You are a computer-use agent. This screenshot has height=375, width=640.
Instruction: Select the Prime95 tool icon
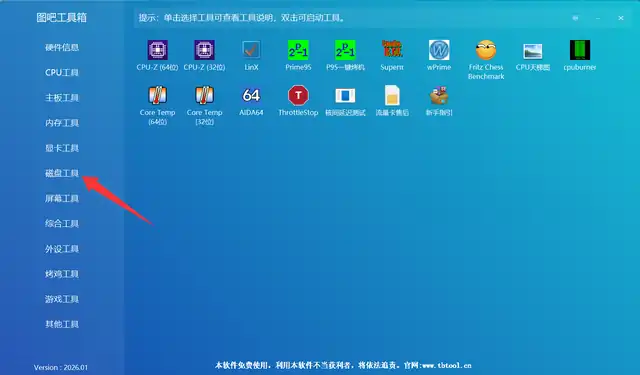[298, 50]
